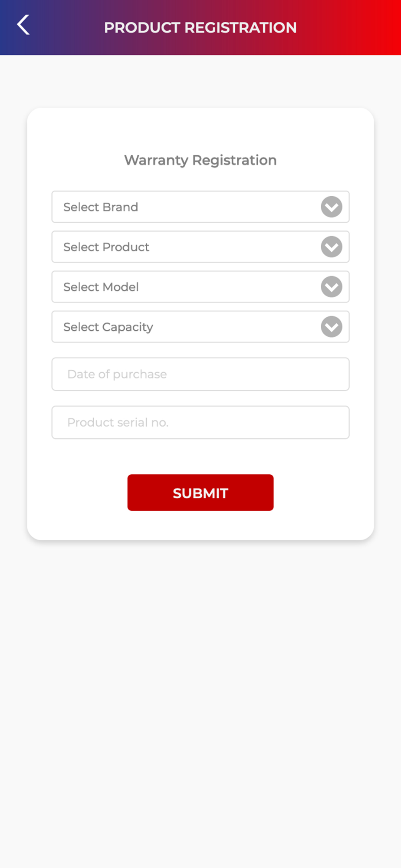Click into the Product serial no. field
The width and height of the screenshot is (401, 868).
pyautogui.click(x=200, y=422)
